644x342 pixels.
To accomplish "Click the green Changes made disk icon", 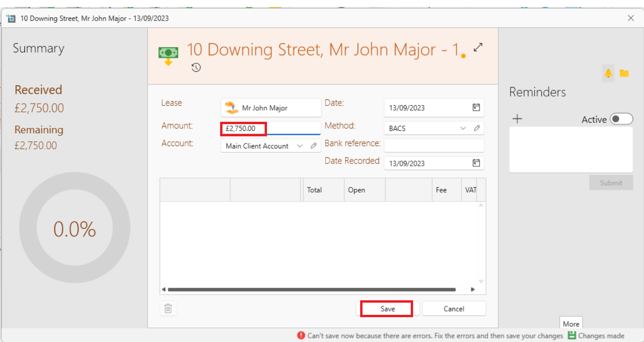I will [571, 335].
